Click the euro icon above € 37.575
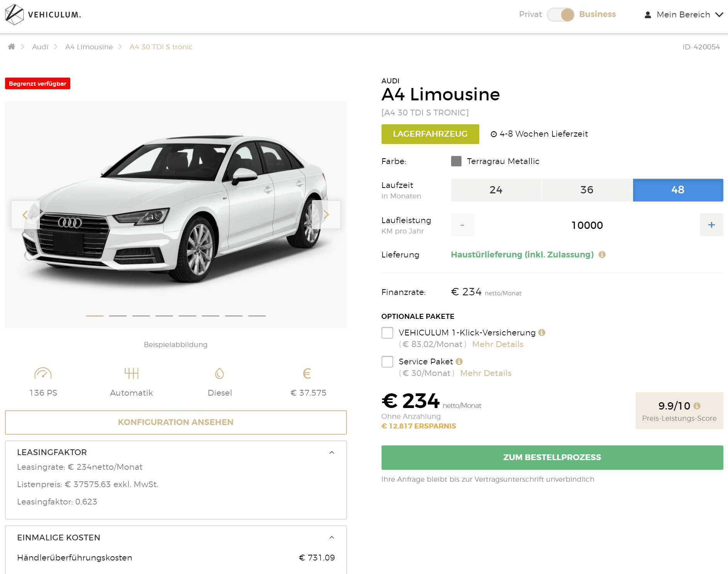Screen dimensions: 728x574 tap(307, 373)
